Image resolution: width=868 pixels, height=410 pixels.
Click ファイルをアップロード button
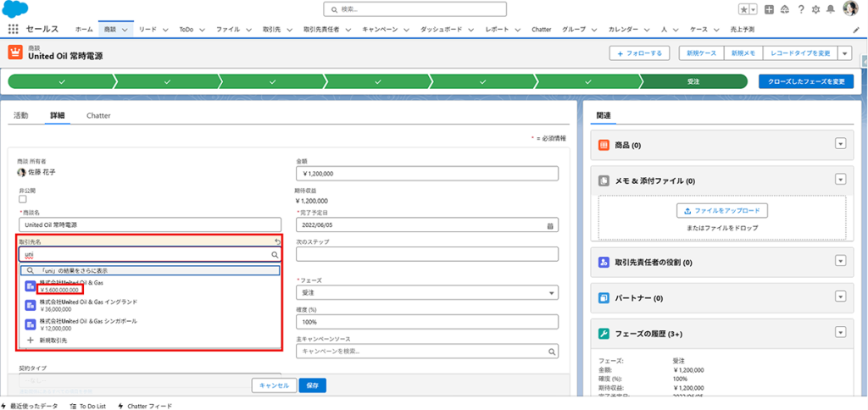click(x=722, y=211)
